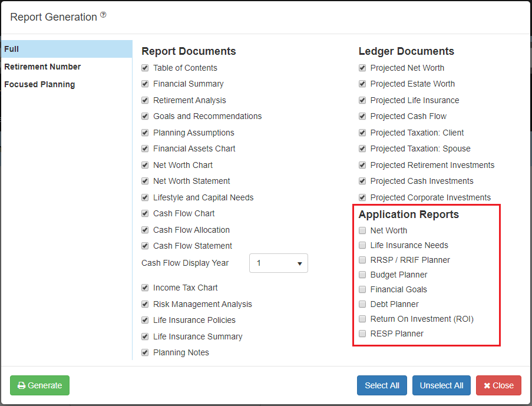Check the RRSP / RRIF Planner box
Screen dimensions: 532x406
[362, 260]
